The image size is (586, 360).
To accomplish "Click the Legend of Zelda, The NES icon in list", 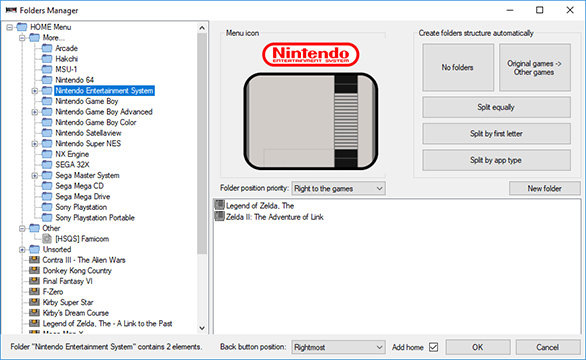I will [219, 205].
